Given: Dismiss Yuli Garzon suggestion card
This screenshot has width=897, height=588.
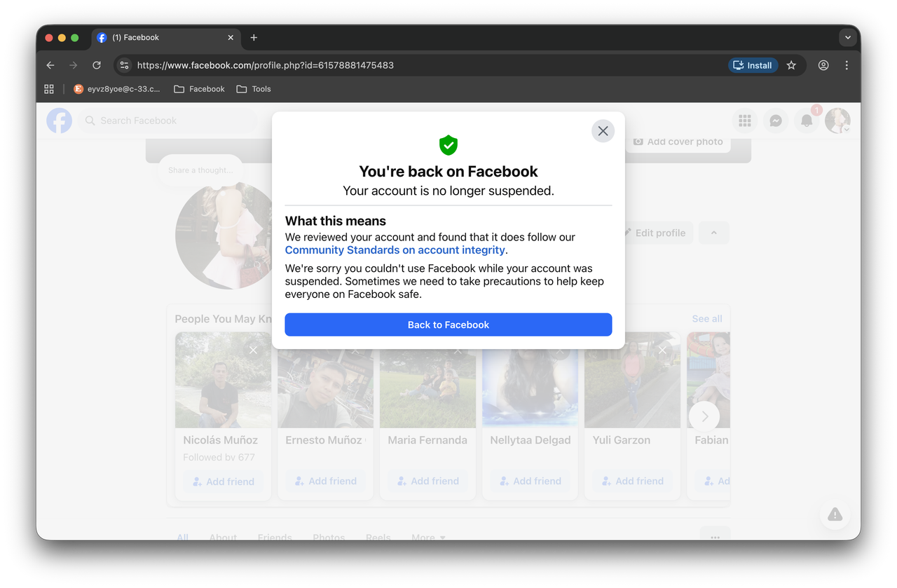Looking at the screenshot, I should point(663,350).
